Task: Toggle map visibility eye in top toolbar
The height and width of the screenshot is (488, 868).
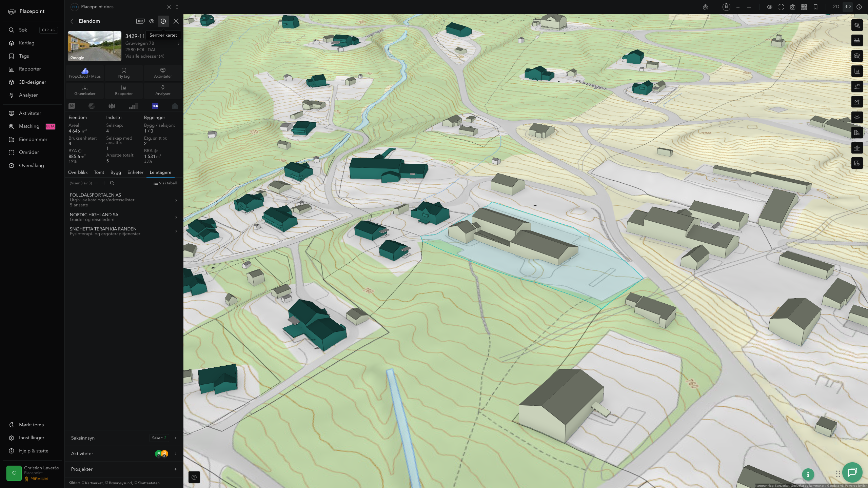Action: pos(770,7)
